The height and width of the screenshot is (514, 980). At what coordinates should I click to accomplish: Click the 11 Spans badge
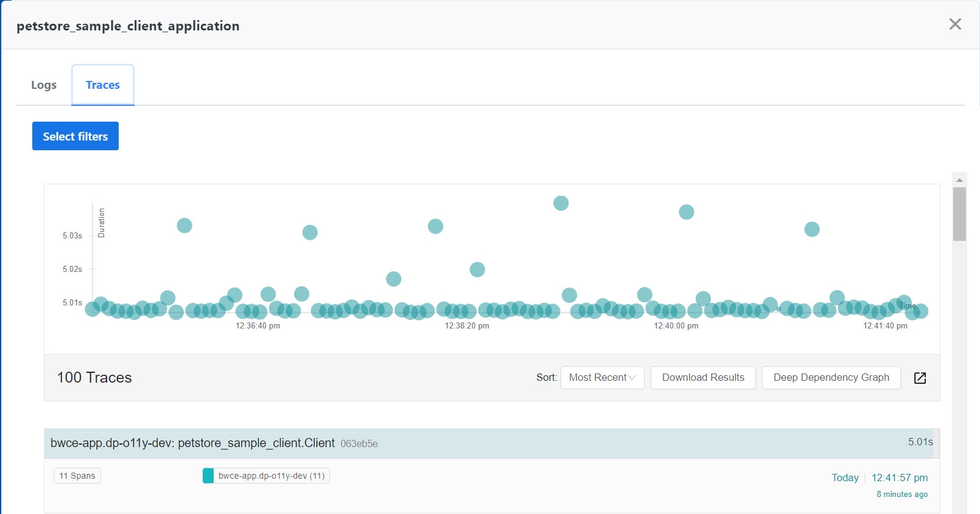click(x=77, y=476)
